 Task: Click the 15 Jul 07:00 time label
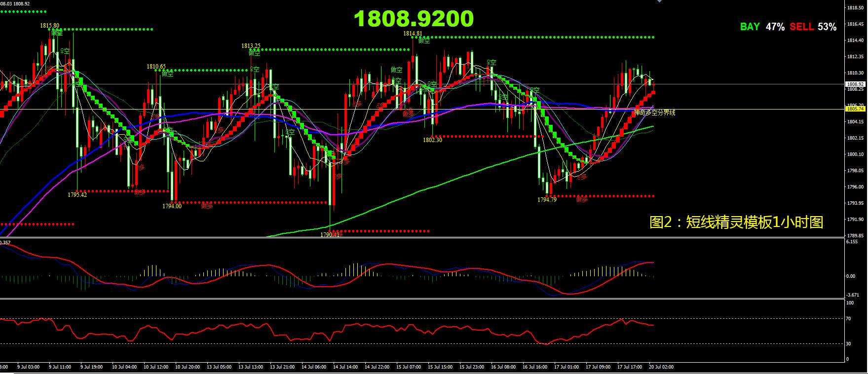409,367
